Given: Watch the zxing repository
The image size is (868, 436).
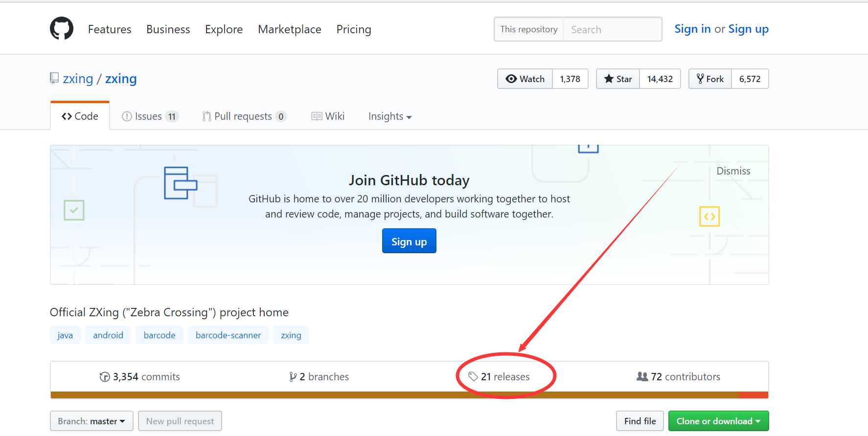Looking at the screenshot, I should click(x=525, y=79).
